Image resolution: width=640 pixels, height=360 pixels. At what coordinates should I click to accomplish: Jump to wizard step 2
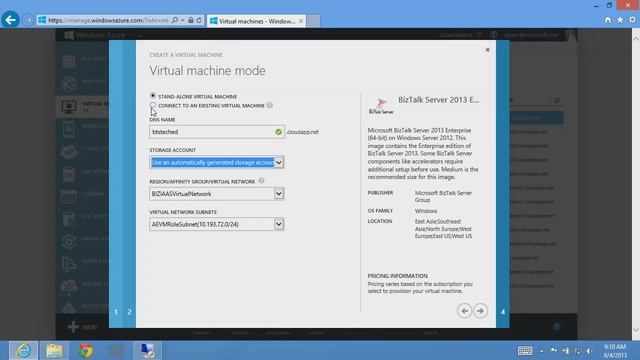point(129,312)
